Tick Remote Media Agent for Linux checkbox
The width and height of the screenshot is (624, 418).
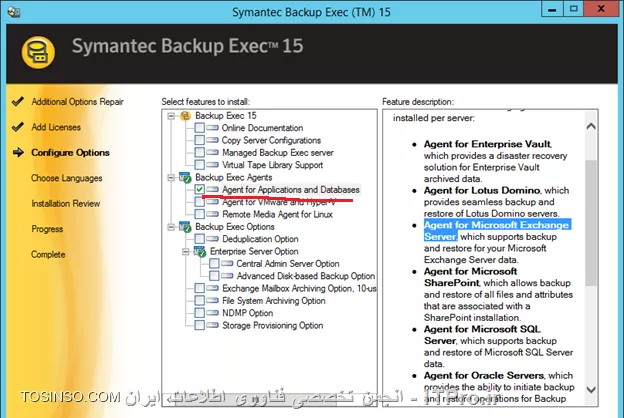(x=200, y=214)
